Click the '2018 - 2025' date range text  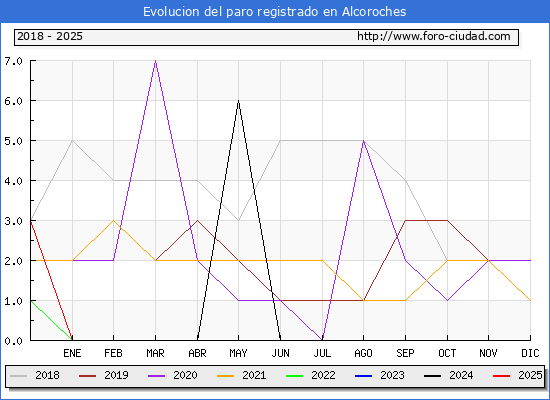pos(50,36)
